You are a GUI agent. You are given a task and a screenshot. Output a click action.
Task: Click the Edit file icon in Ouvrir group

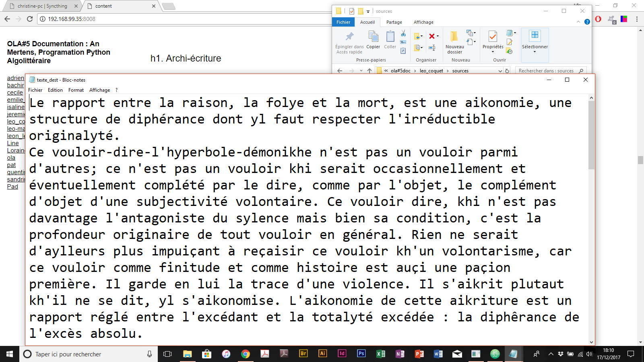click(510, 42)
